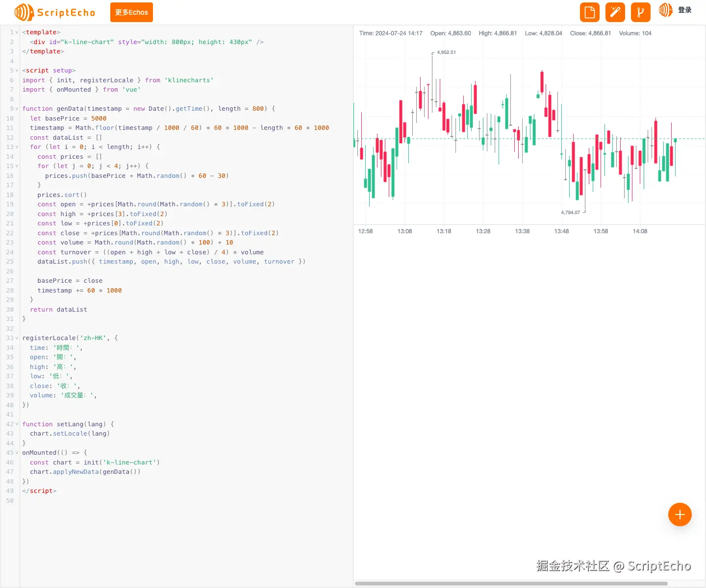Click the 4,952.51 high price label
The height and width of the screenshot is (588, 706).
[x=446, y=52]
